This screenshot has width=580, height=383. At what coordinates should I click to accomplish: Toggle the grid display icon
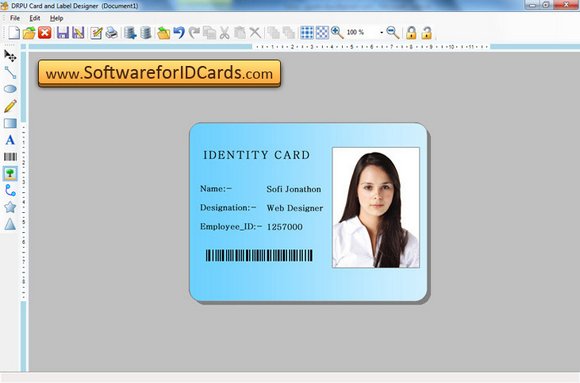click(307, 33)
